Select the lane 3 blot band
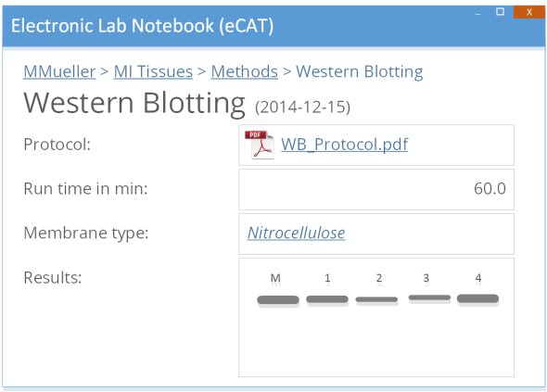Screen dimensions: 547x392 pyautogui.click(x=429, y=297)
